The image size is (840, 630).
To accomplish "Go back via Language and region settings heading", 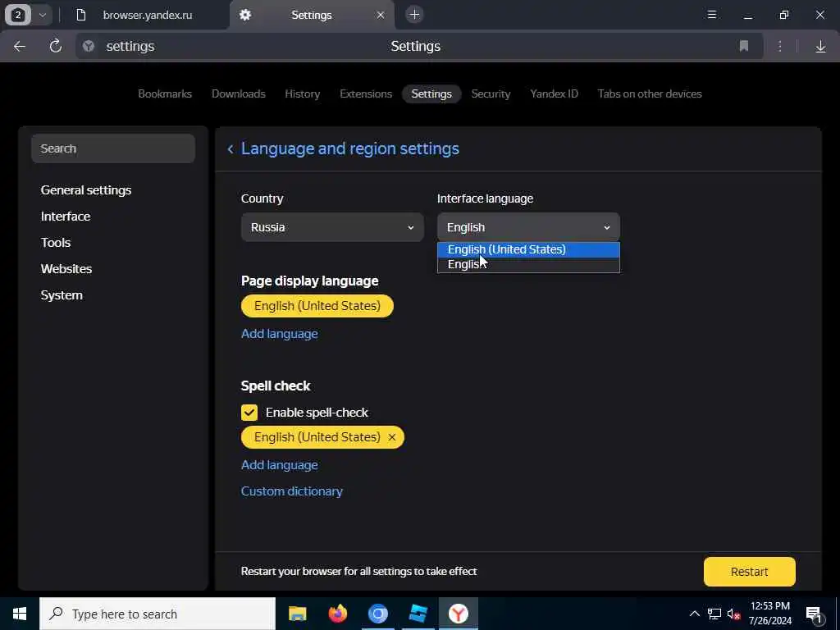I will point(343,148).
